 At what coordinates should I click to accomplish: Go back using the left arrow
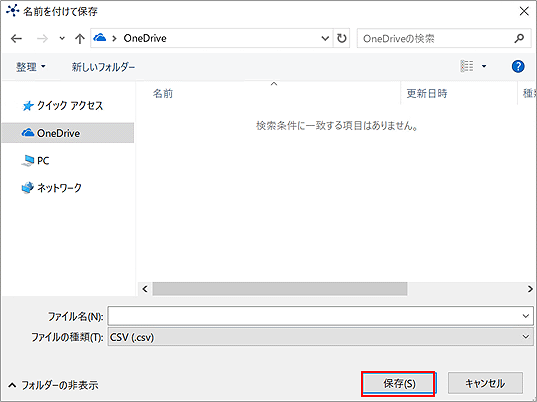click(x=16, y=38)
